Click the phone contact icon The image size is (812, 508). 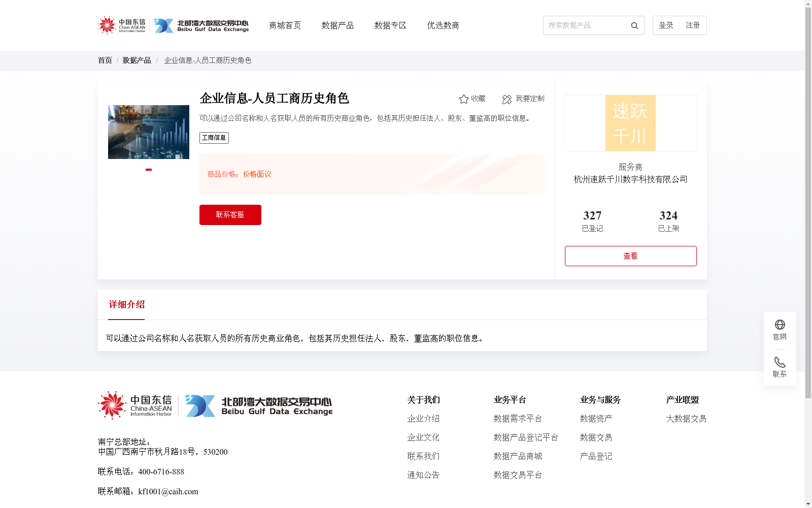[x=780, y=362]
